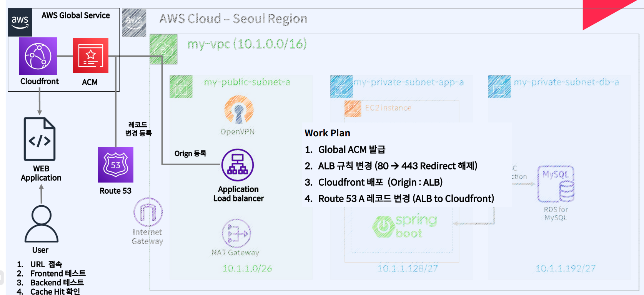The width and height of the screenshot is (644, 295).
Task: Click the 'ACM' label under the red icon
Action: point(90,82)
